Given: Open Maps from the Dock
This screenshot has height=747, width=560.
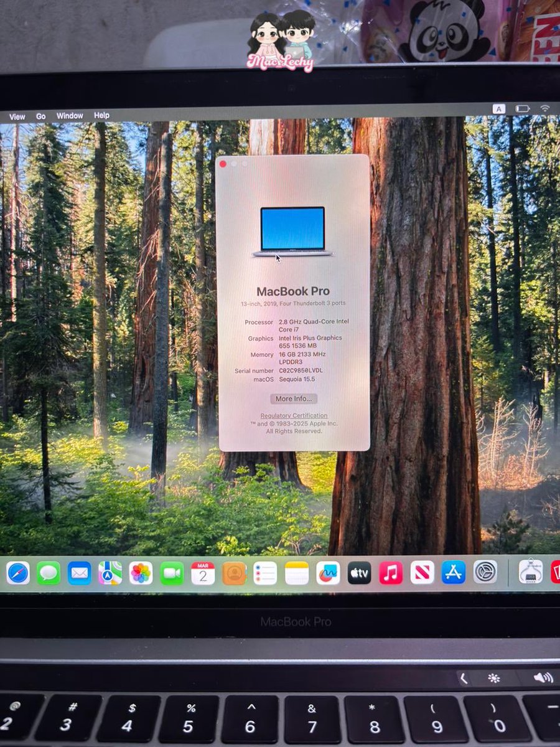Looking at the screenshot, I should tap(110, 573).
